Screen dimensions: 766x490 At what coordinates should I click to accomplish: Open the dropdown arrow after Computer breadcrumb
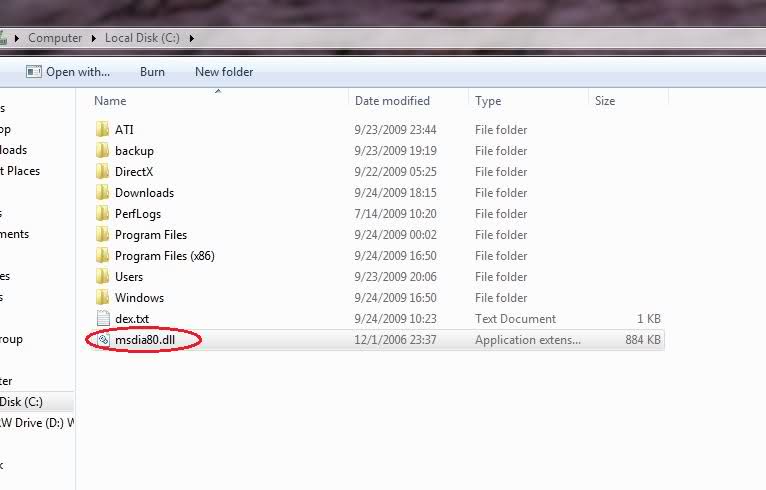(x=93, y=38)
